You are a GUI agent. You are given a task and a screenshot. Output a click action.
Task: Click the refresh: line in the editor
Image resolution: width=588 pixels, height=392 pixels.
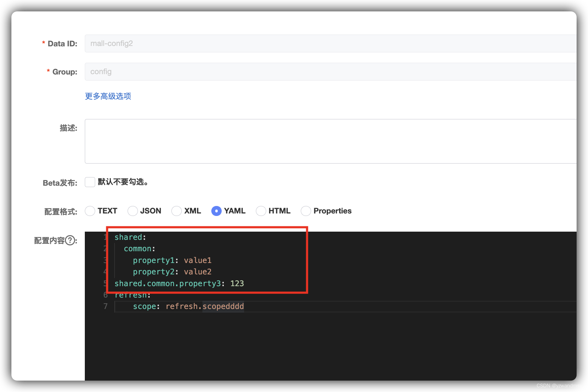[132, 295]
